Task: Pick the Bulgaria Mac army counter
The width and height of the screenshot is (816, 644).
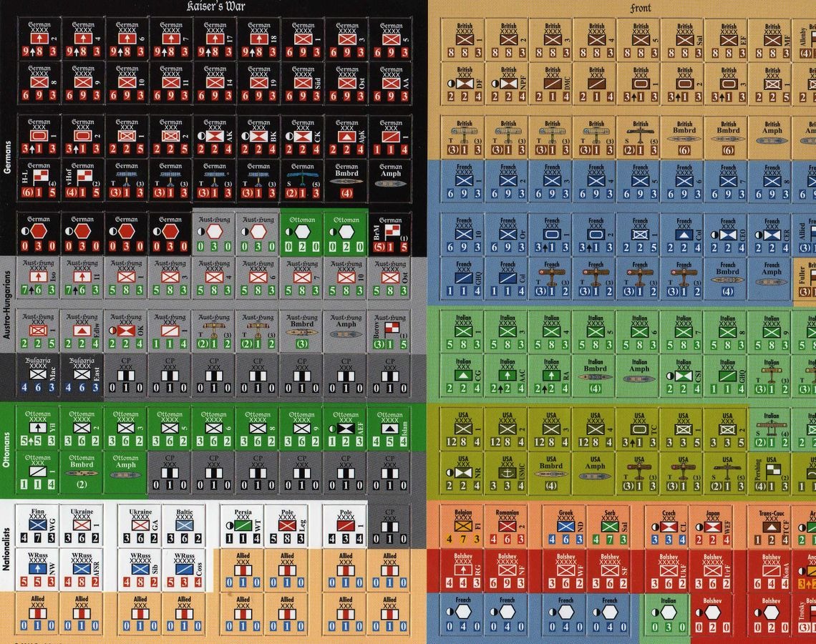Action: [39, 374]
